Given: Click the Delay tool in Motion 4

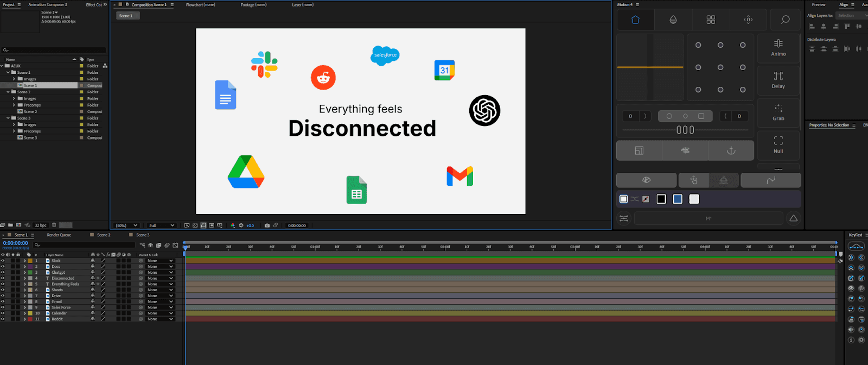Looking at the screenshot, I should pyautogui.click(x=778, y=80).
